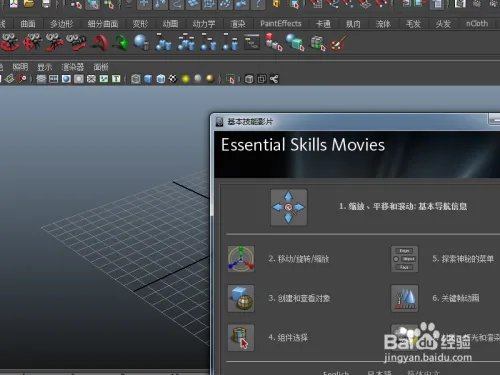The height and width of the screenshot is (375, 500).
Task: Open the 照明 viewport panel menu
Action: click(20, 67)
